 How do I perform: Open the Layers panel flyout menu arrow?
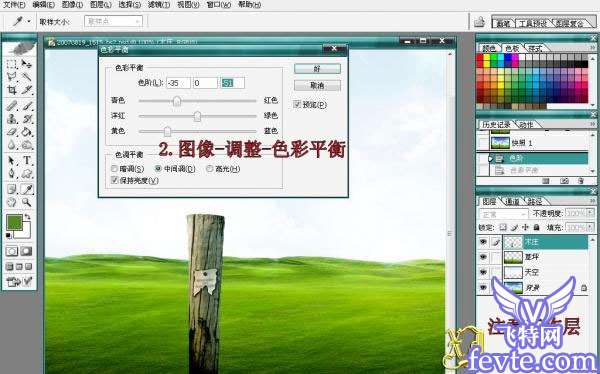click(x=593, y=201)
